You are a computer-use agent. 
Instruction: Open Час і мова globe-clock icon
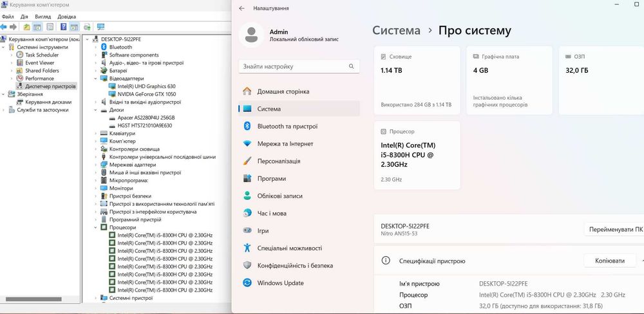pos(247,214)
